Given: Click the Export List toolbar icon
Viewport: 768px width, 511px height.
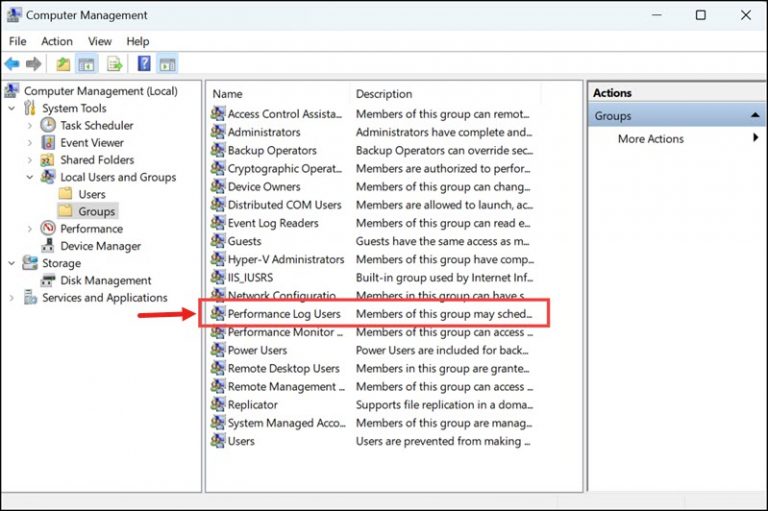Looking at the screenshot, I should [x=115, y=64].
